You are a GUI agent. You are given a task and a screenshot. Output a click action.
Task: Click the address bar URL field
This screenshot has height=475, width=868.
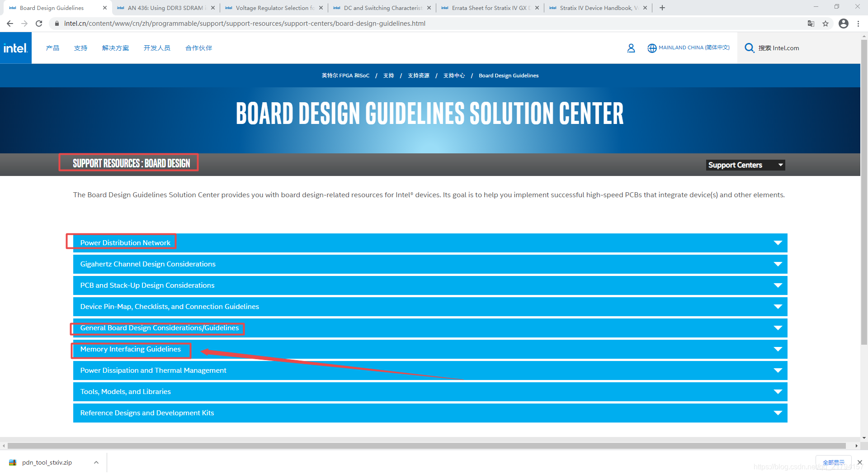pyautogui.click(x=245, y=24)
